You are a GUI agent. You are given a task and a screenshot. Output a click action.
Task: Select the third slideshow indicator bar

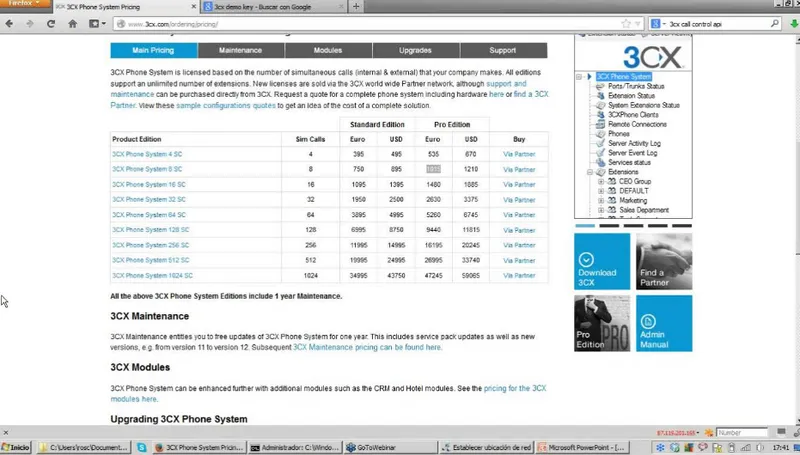pyautogui.click(x=633, y=225)
